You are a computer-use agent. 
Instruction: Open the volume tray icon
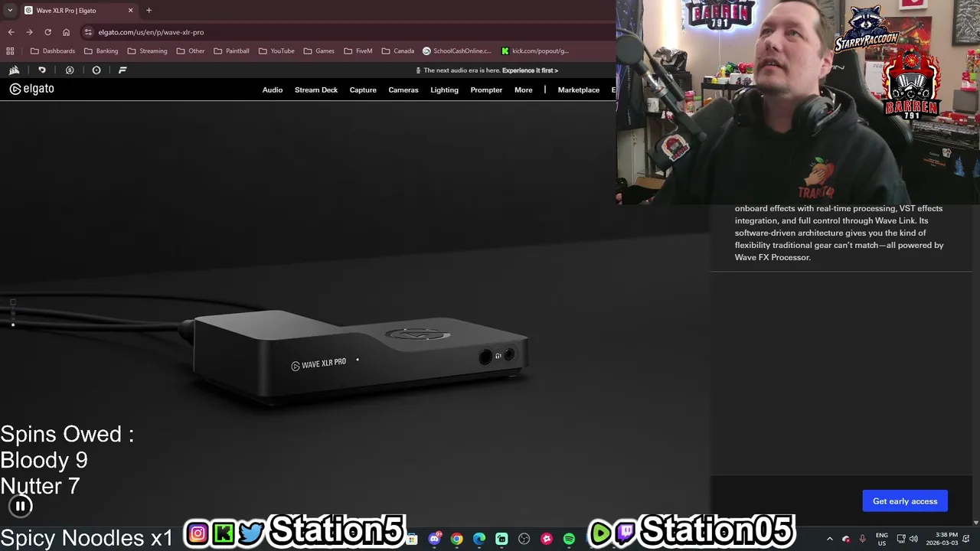tap(913, 539)
